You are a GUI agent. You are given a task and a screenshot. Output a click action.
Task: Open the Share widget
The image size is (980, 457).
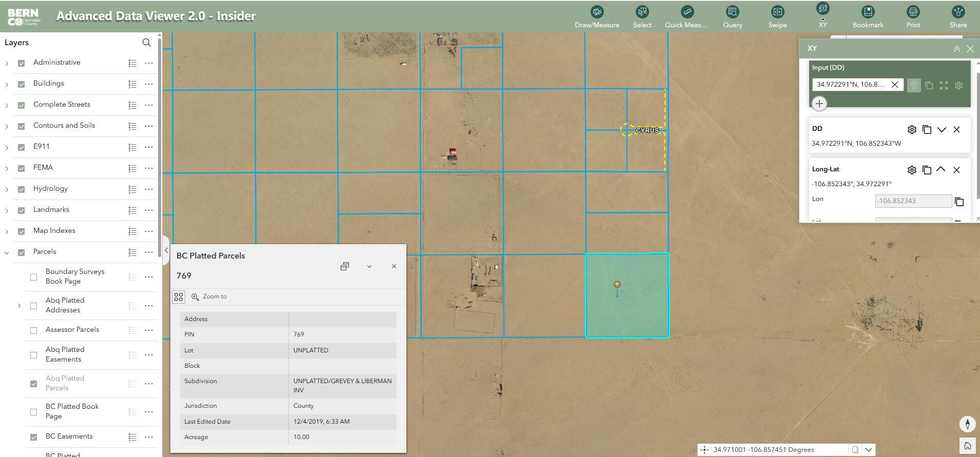pyautogui.click(x=958, y=16)
